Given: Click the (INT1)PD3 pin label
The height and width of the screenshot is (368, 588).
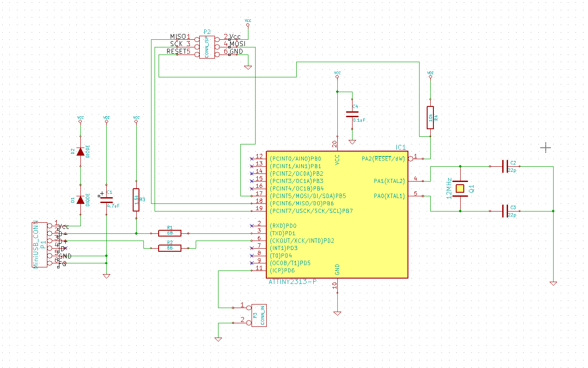Looking at the screenshot, I should 284,248.
